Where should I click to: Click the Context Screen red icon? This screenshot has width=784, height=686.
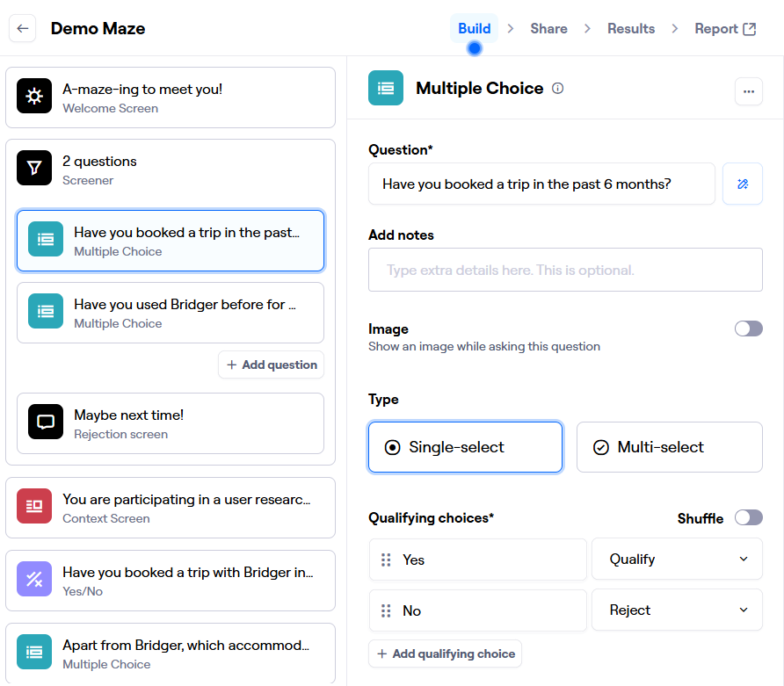(34, 507)
